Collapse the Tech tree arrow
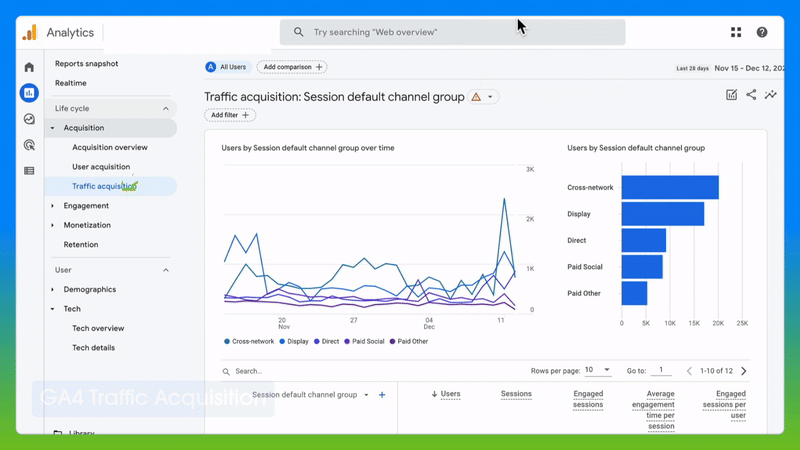800x450 pixels. tap(53, 309)
